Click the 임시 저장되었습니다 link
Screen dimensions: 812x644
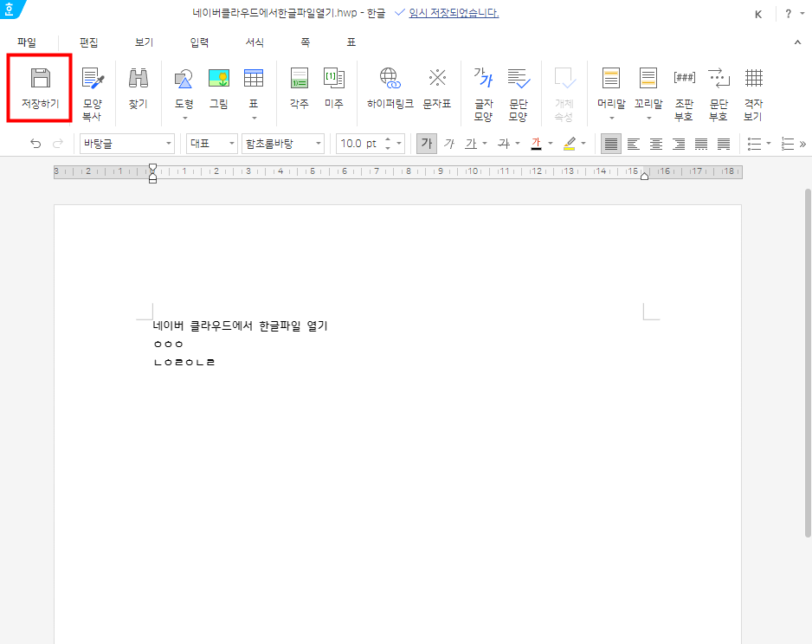tap(454, 14)
